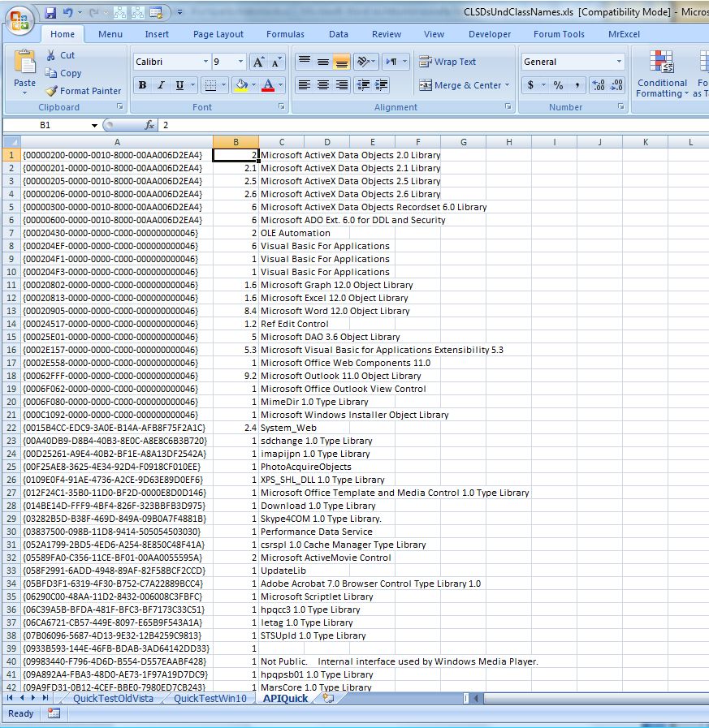
Task: Open the Orientation text angle button
Action: pos(365,62)
